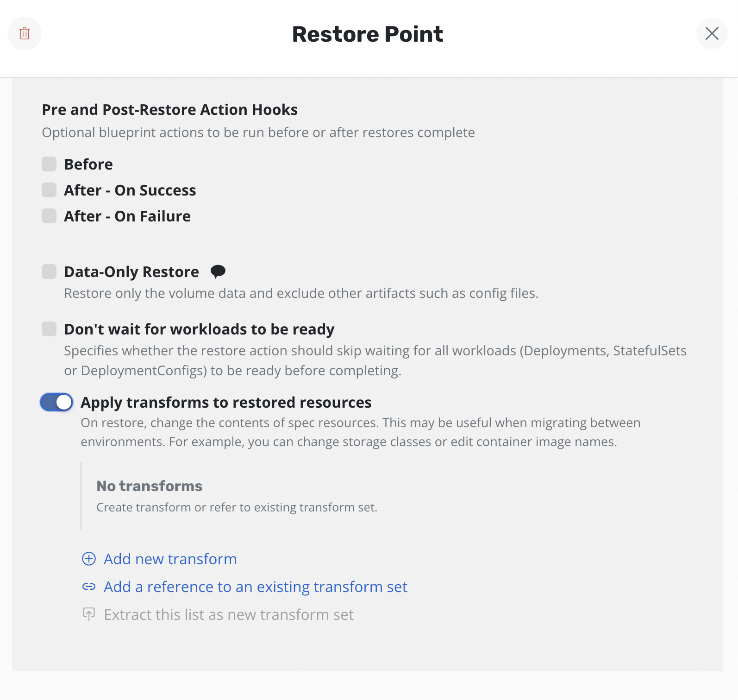
Task: Click the Apply transforms to restored resources label
Action: click(226, 402)
